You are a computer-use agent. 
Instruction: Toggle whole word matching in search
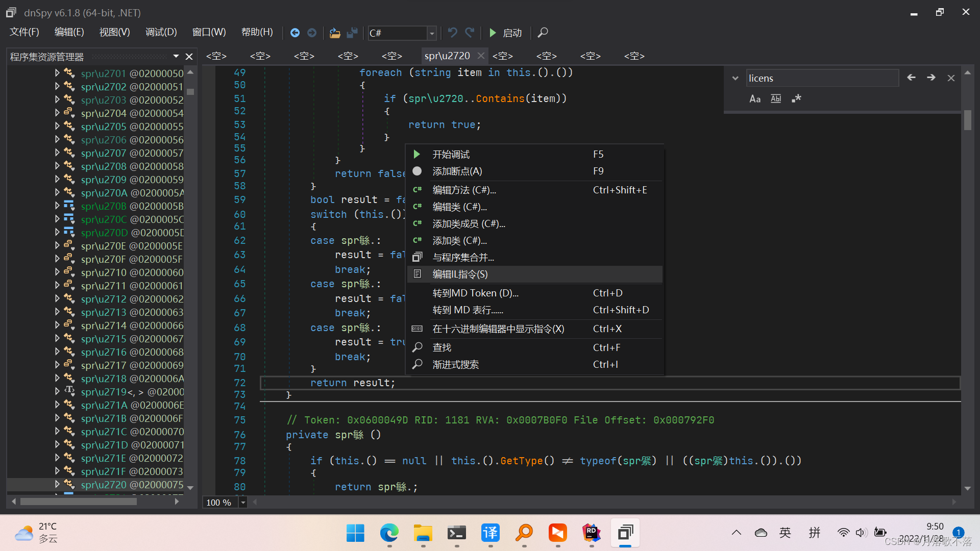775,98
